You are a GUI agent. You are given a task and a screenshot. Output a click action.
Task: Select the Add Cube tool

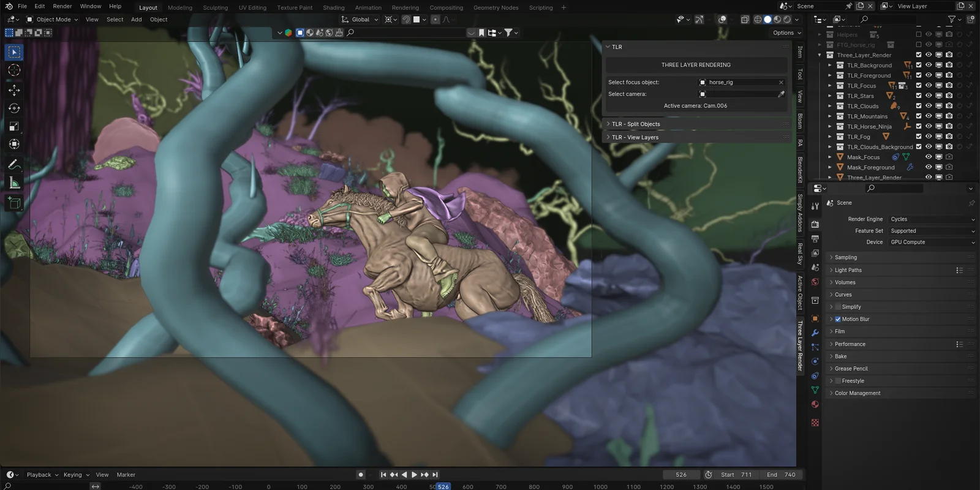click(14, 202)
